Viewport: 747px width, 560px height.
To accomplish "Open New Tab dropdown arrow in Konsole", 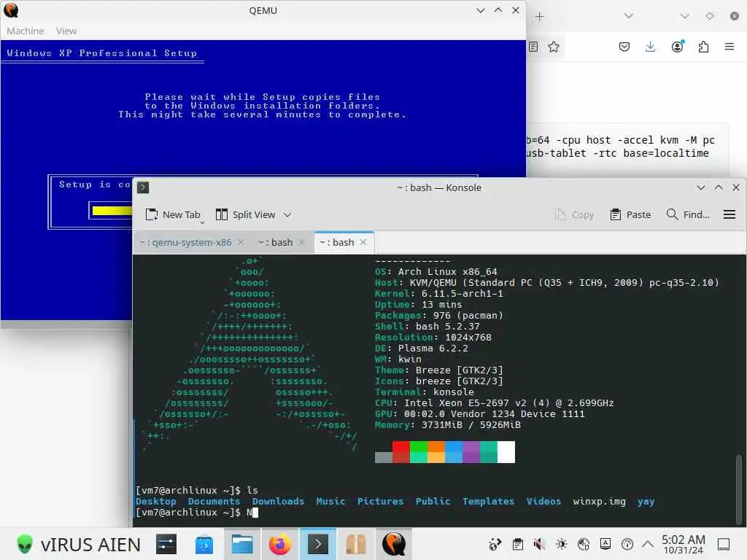I will (x=202, y=223).
